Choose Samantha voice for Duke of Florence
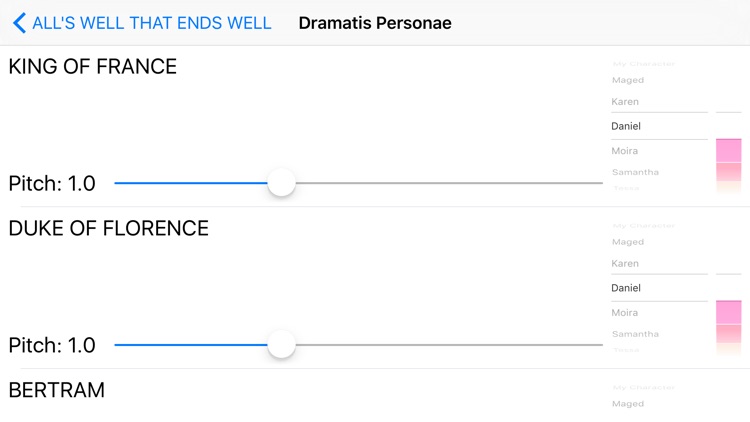 pyautogui.click(x=635, y=334)
